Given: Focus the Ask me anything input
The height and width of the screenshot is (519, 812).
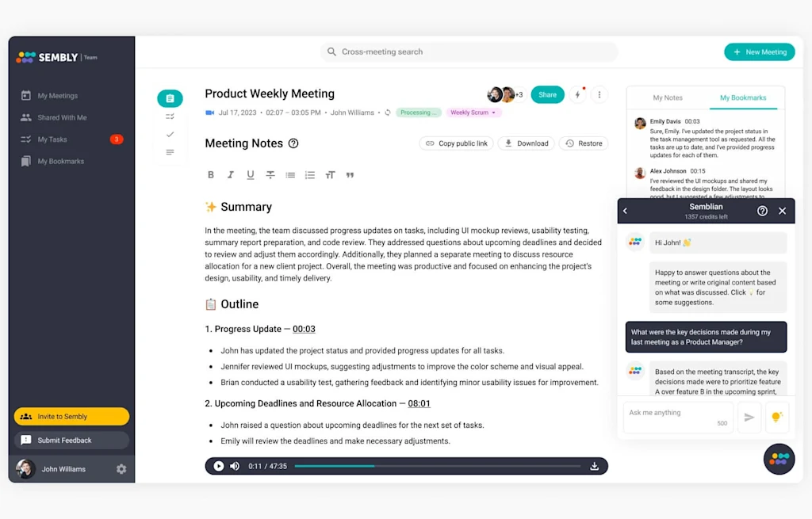Looking at the screenshot, I should point(678,417).
